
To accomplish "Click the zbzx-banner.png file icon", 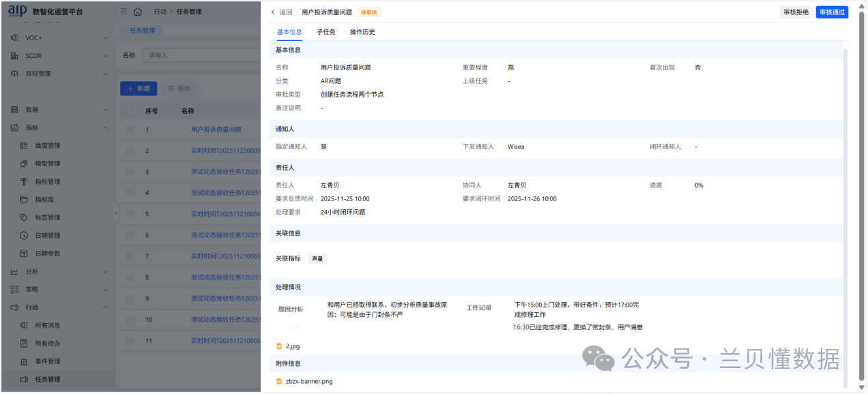I will [279, 381].
